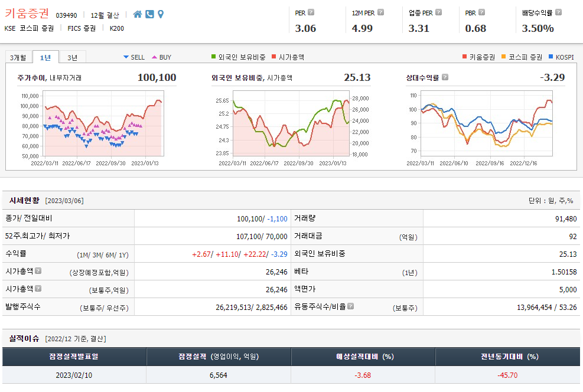Click the FICS 증권 classification

tap(82, 28)
